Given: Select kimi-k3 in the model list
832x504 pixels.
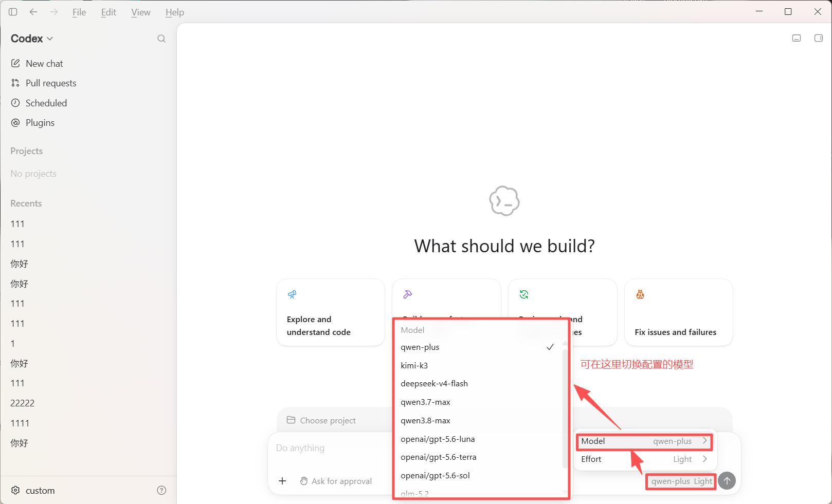Looking at the screenshot, I should tap(478, 366).
